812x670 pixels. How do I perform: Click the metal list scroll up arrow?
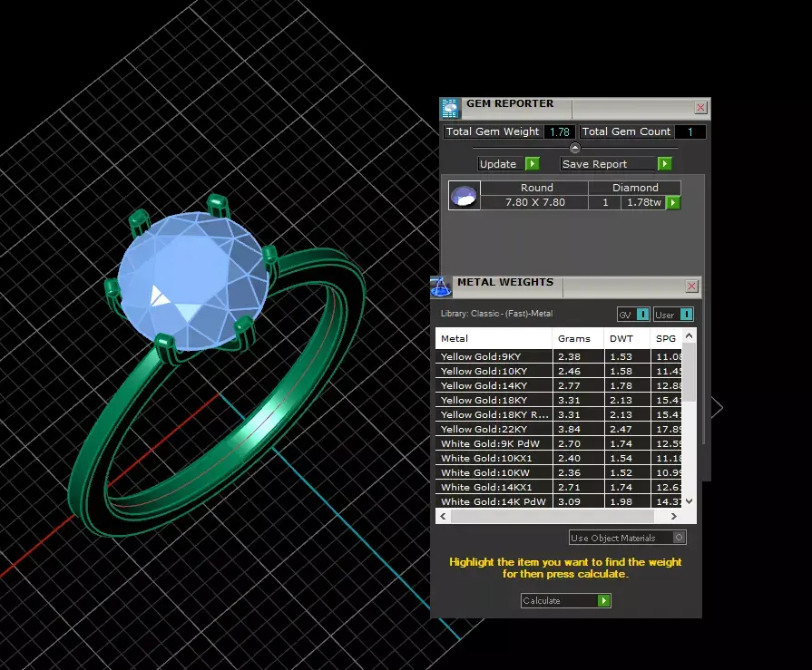689,335
